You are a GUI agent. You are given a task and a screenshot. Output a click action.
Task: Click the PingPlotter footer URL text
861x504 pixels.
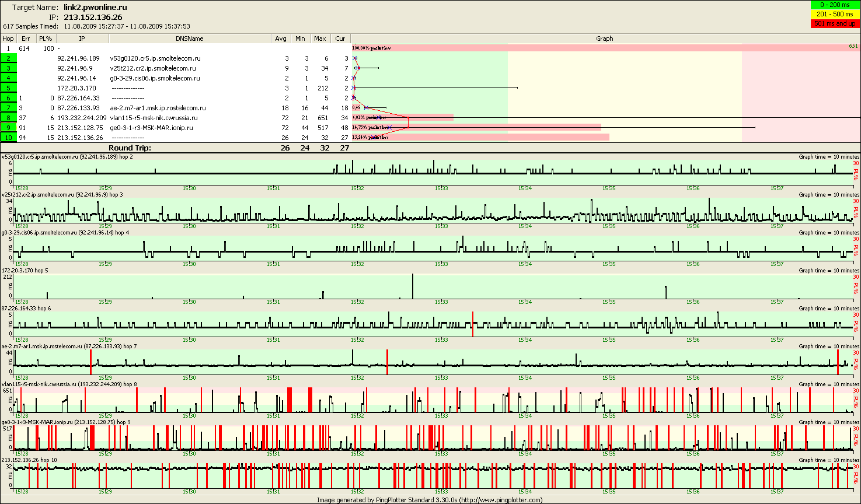pos(500,500)
